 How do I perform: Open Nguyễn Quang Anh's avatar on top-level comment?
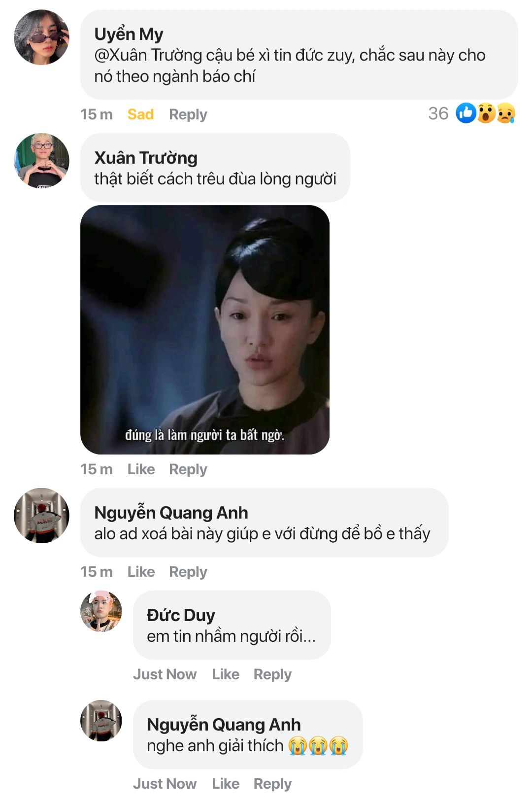(x=41, y=516)
